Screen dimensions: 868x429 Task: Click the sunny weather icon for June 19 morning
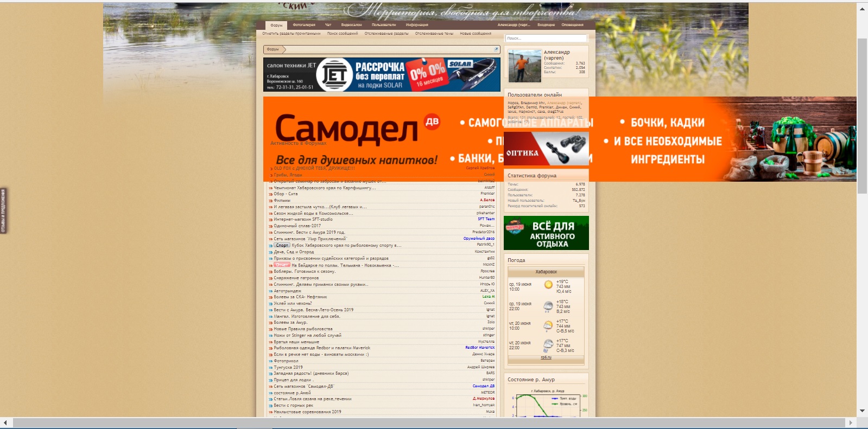tap(548, 285)
